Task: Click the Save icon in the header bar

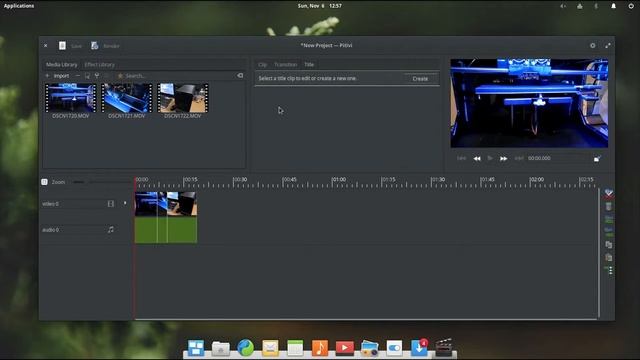Action: tap(62, 46)
